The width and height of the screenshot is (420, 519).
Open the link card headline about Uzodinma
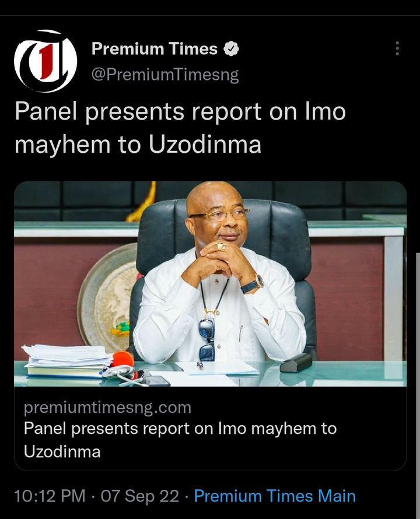[x=180, y=440]
